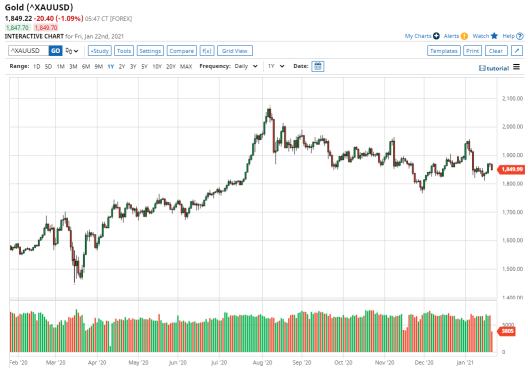Screen dimensions: 528x370
Task: Select the 20Y range
Action: pyautogui.click(x=171, y=67)
